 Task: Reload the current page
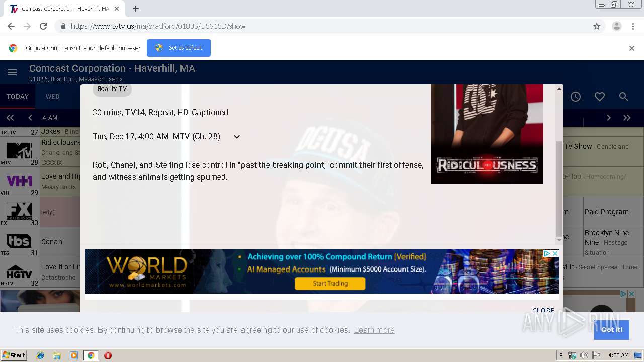43,26
